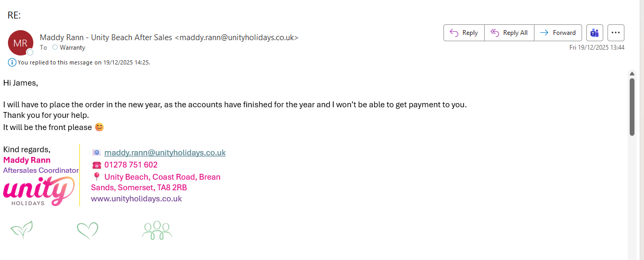This screenshot has width=644, height=260.
Task: Click Warranty's presence status circle
Action: pos(55,48)
